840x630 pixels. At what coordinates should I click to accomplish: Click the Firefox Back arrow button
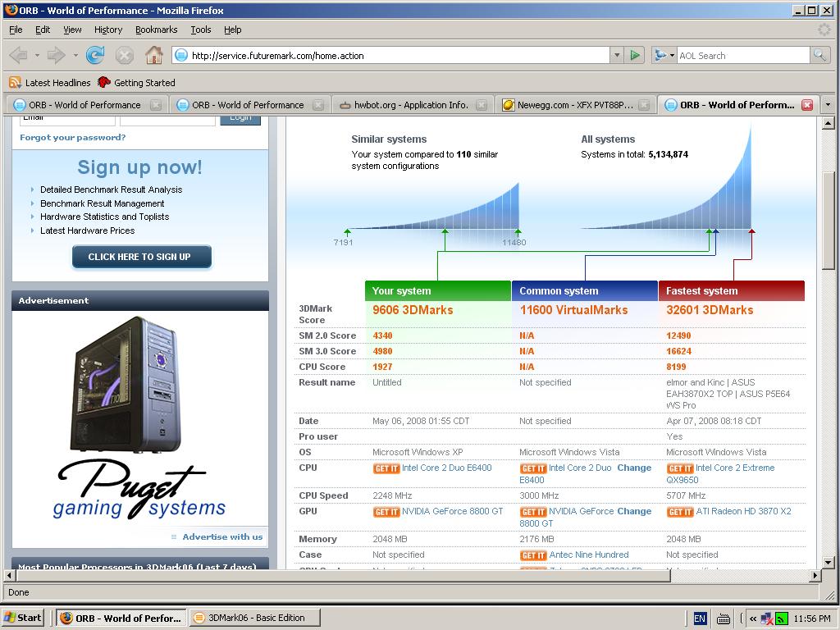click(19, 55)
